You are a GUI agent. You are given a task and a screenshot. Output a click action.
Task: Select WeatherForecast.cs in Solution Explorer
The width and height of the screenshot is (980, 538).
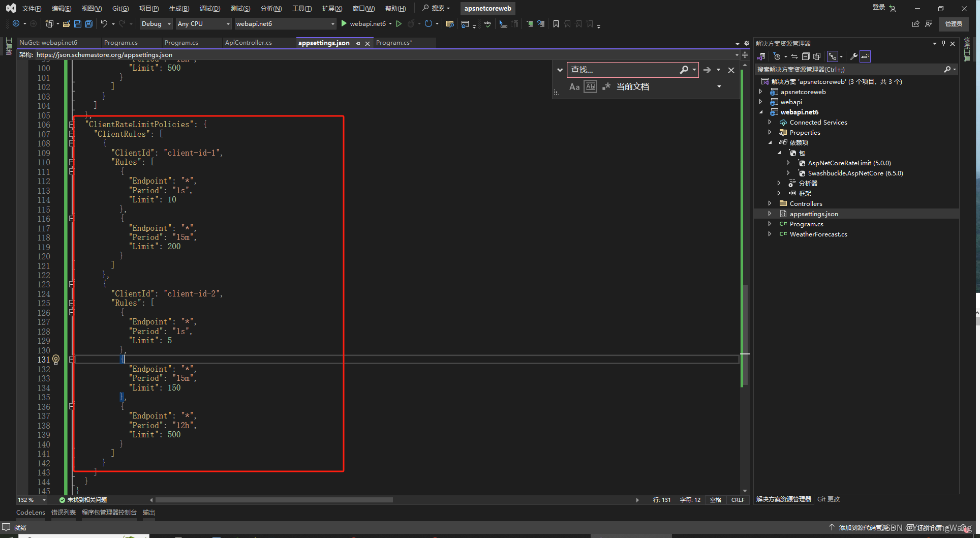pos(818,234)
